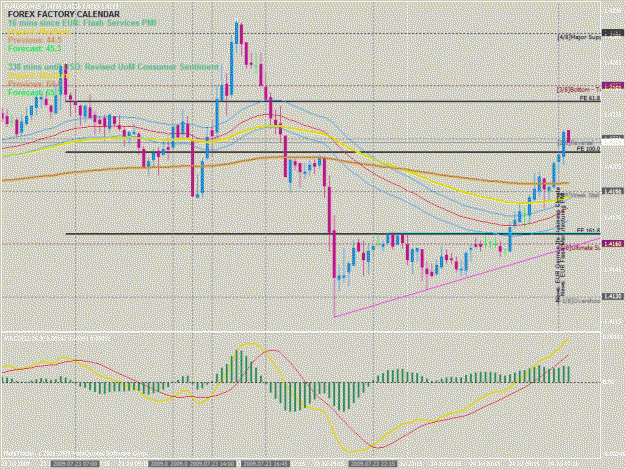The width and height of the screenshot is (625, 469).
Task: Click the 'Weak Stall' level label
Action: tap(583, 195)
